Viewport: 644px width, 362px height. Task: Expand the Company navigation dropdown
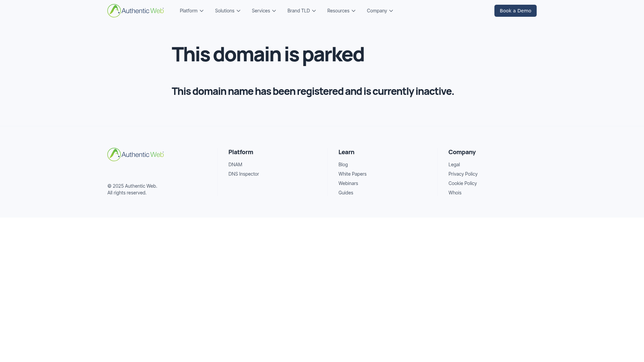coord(379,10)
